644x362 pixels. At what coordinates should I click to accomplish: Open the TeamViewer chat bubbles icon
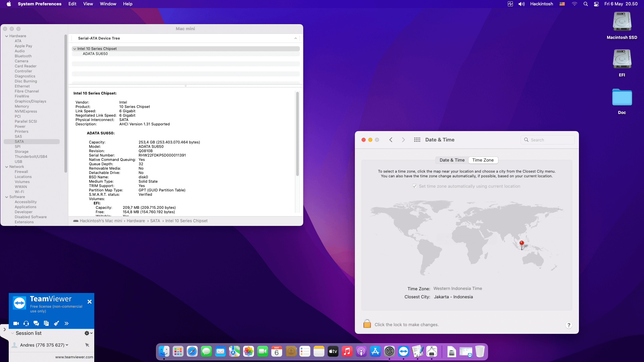tap(36, 323)
